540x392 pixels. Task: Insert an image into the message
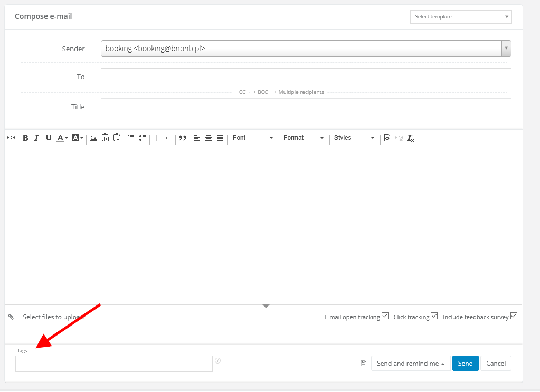click(93, 138)
